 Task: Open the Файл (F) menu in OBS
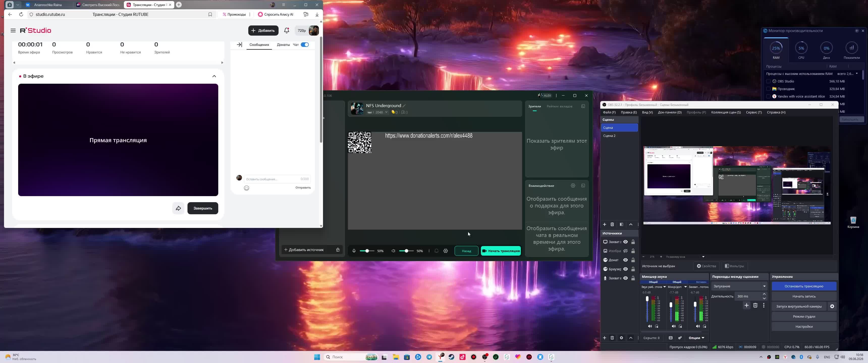tap(609, 112)
